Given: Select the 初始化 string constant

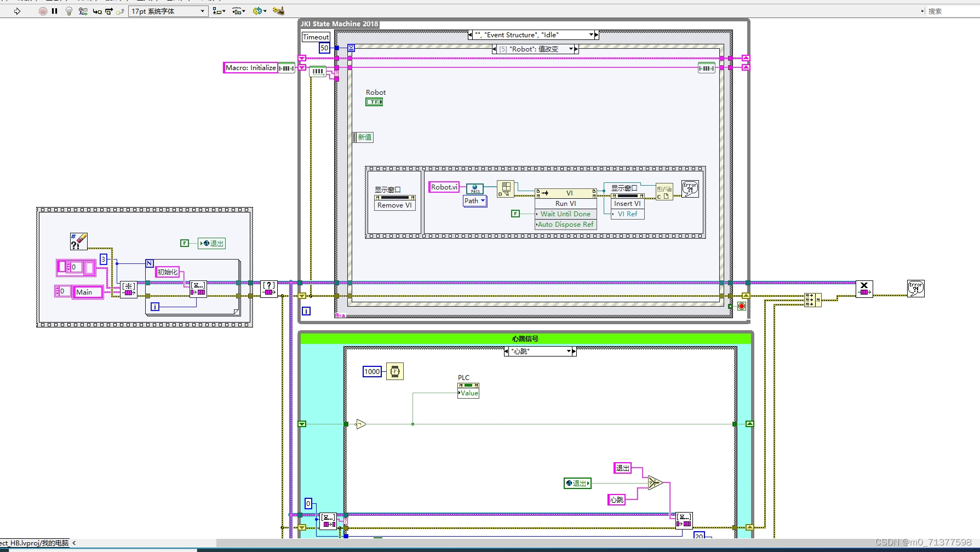Looking at the screenshot, I should point(168,272).
